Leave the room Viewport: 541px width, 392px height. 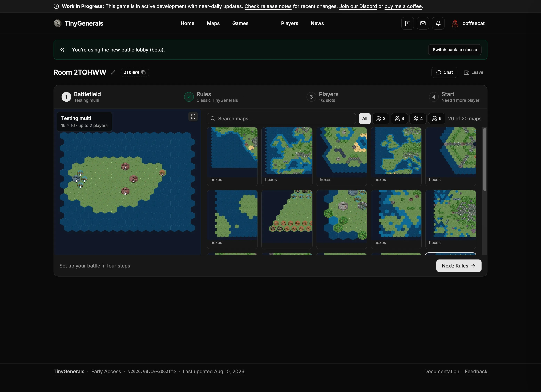[x=474, y=72]
